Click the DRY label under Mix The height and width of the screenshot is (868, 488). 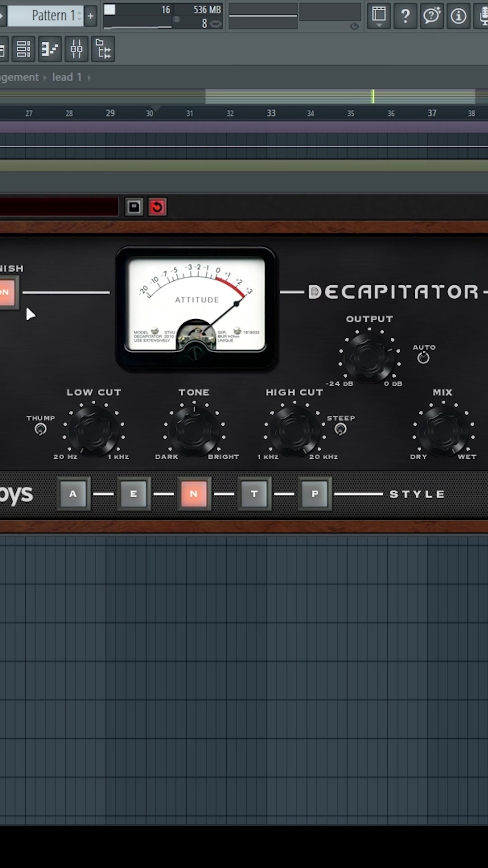[x=418, y=457]
